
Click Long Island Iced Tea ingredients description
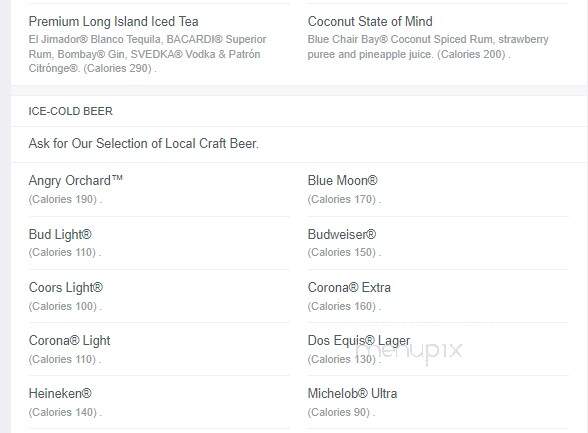[147, 54]
